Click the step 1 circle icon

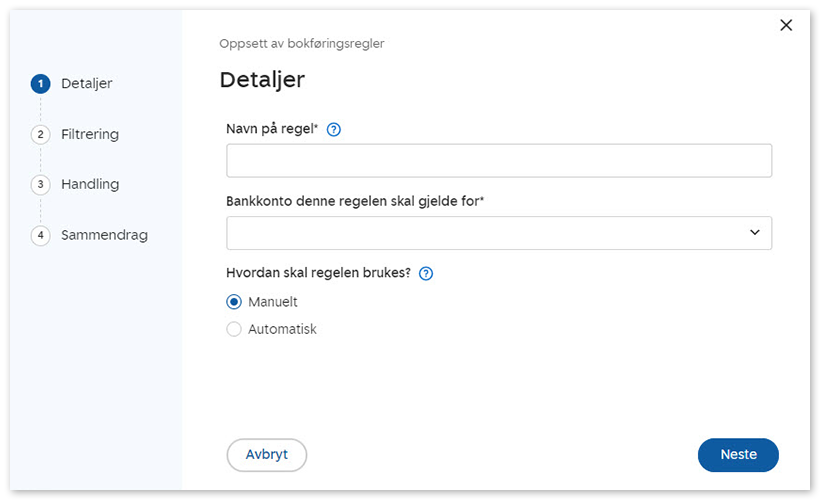pos(40,84)
